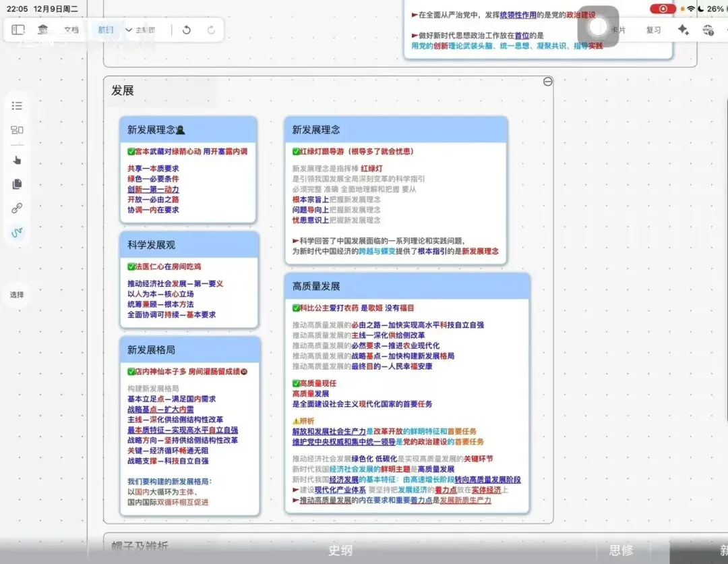728x564 pixels.
Task: Tap the underlined 战略基点—扩大内需 line
Action: (160, 410)
